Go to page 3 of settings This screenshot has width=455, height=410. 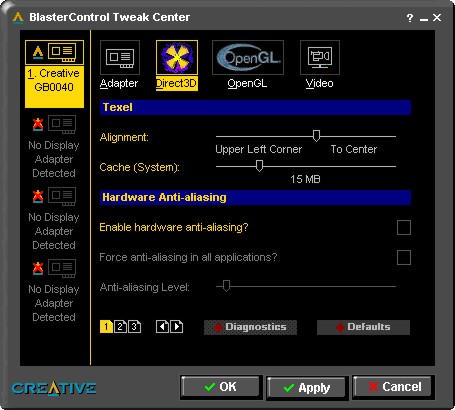click(134, 327)
